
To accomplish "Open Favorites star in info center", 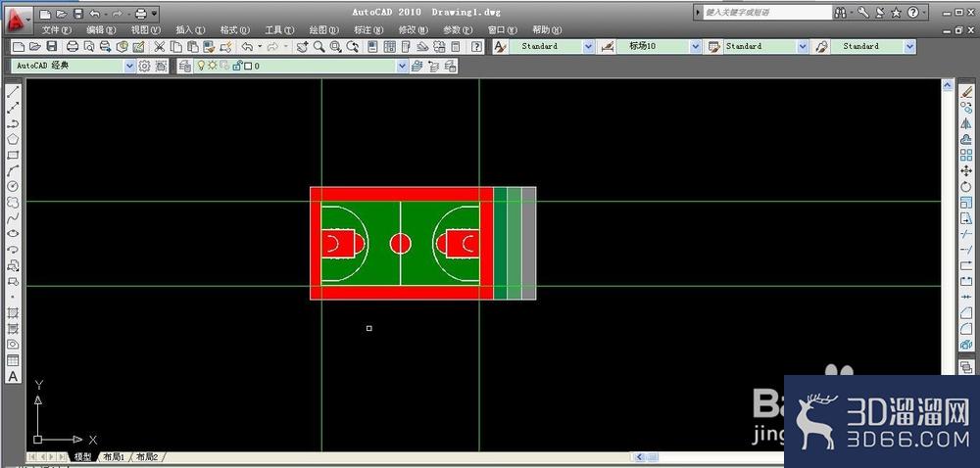I will [x=897, y=13].
